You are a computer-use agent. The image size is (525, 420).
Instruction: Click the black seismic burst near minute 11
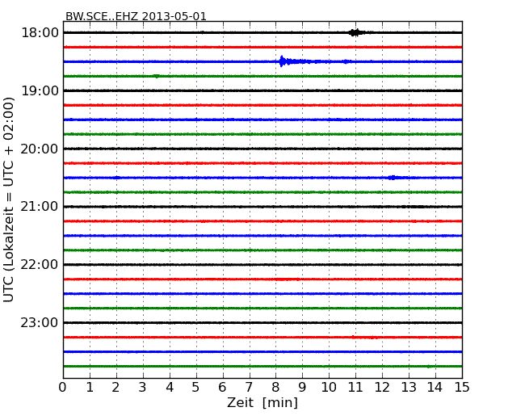point(355,32)
